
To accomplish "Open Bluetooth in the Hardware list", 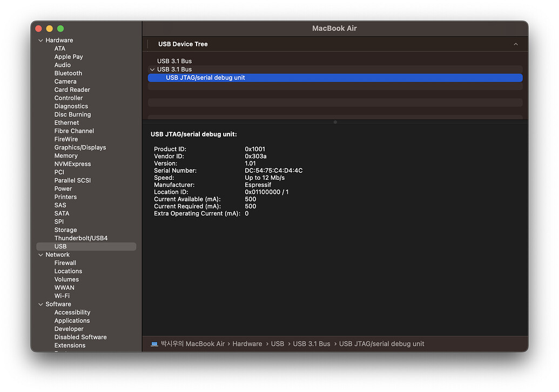I will click(68, 73).
